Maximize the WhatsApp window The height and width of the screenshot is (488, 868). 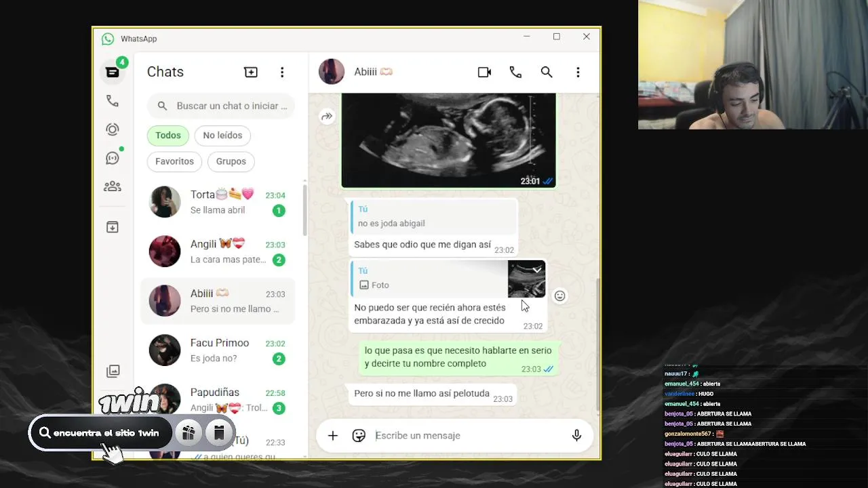pyautogui.click(x=556, y=37)
